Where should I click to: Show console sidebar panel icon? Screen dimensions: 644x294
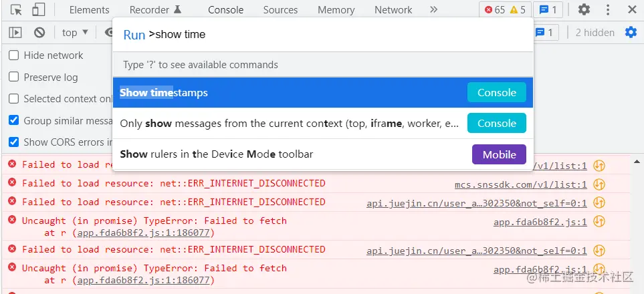pos(15,32)
